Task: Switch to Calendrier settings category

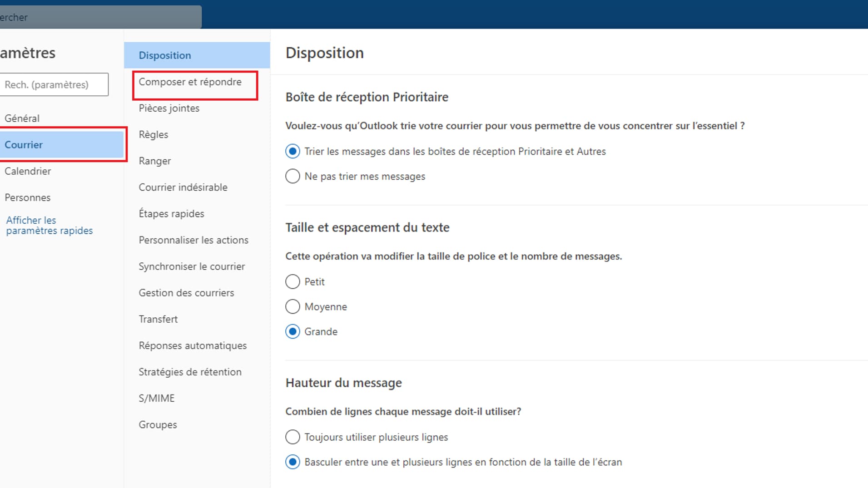Action: point(28,171)
